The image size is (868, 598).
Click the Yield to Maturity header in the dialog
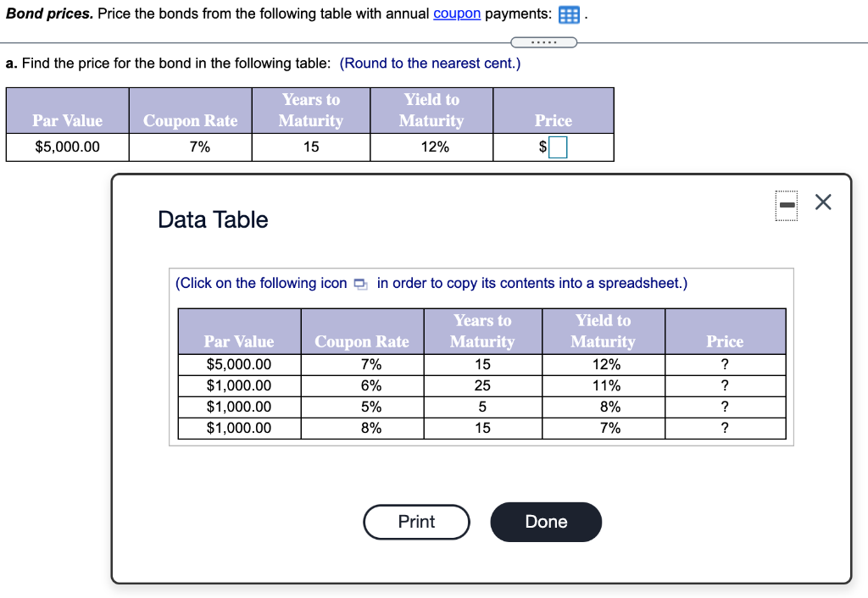[603, 331]
